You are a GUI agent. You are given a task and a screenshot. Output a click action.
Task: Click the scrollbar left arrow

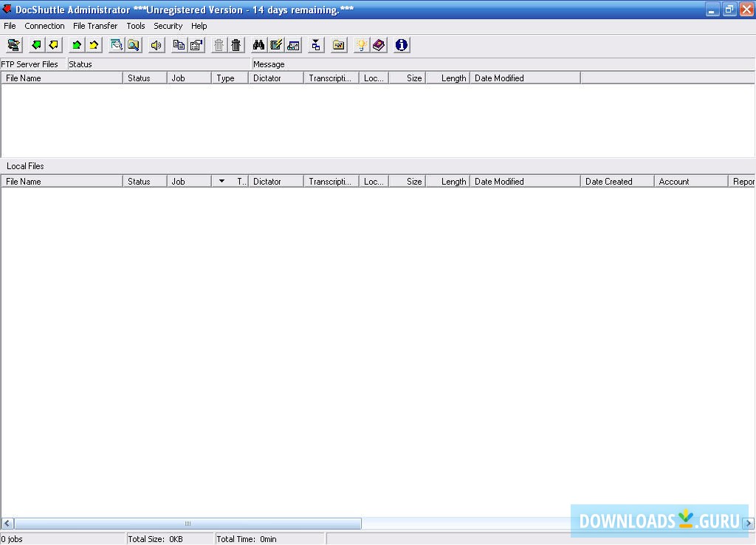(x=7, y=524)
